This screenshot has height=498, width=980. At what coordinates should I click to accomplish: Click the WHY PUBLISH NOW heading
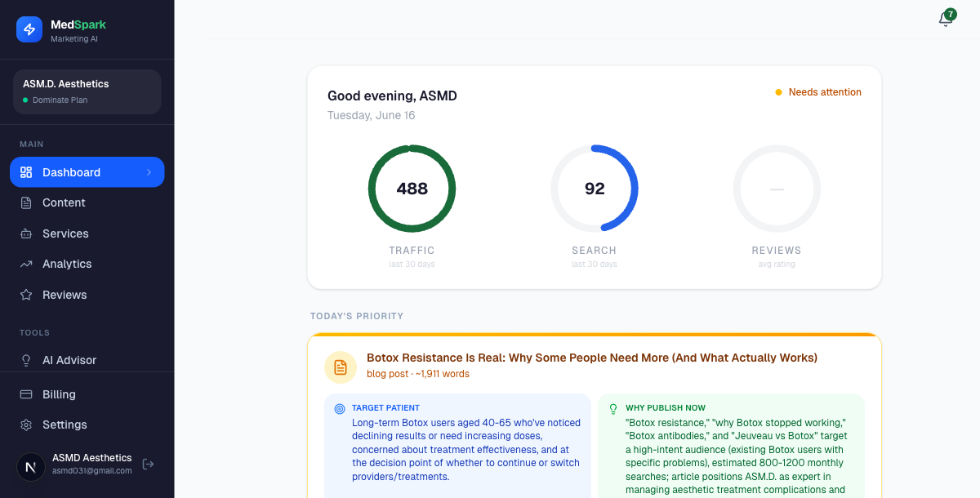pyautogui.click(x=666, y=407)
